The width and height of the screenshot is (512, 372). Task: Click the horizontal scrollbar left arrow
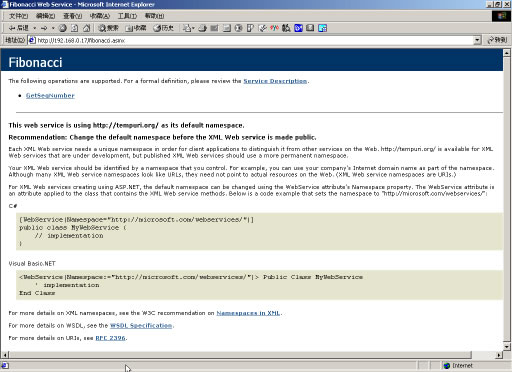(5, 355)
